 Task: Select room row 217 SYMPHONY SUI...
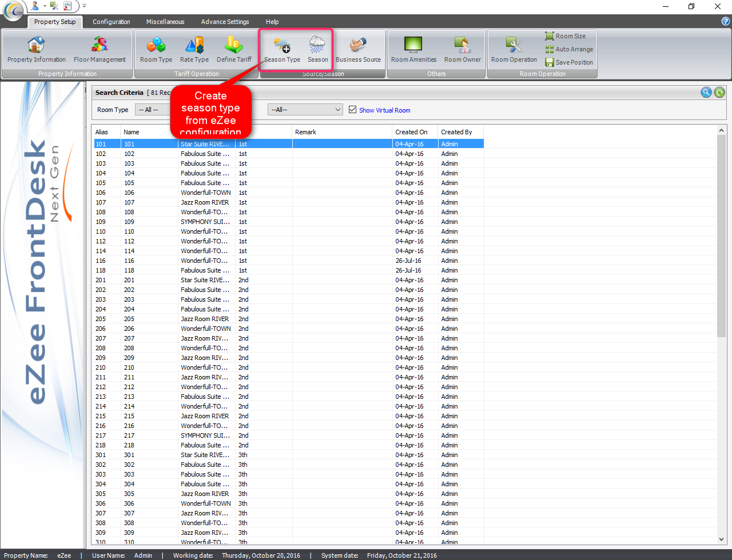(x=289, y=435)
